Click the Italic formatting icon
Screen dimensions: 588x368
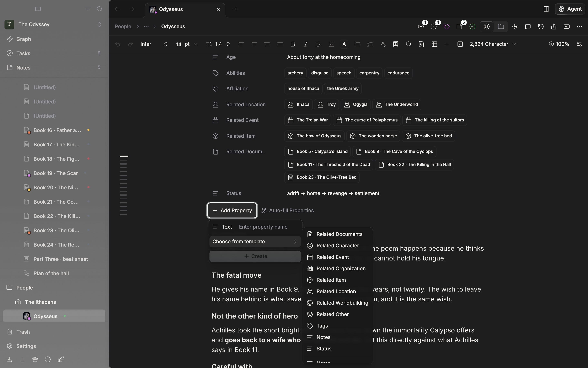pyautogui.click(x=306, y=44)
